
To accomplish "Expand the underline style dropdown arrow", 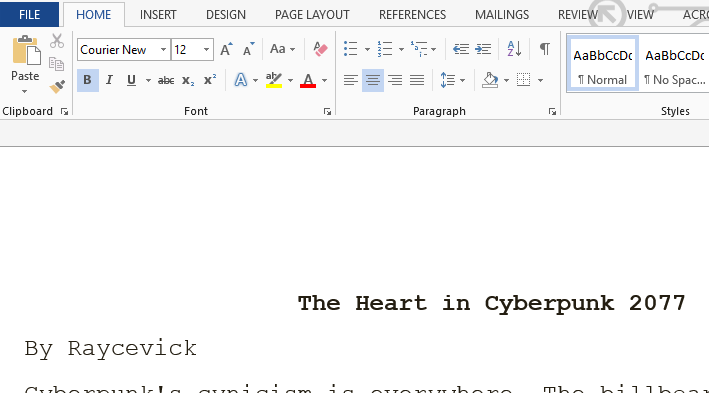I will 148,81.
